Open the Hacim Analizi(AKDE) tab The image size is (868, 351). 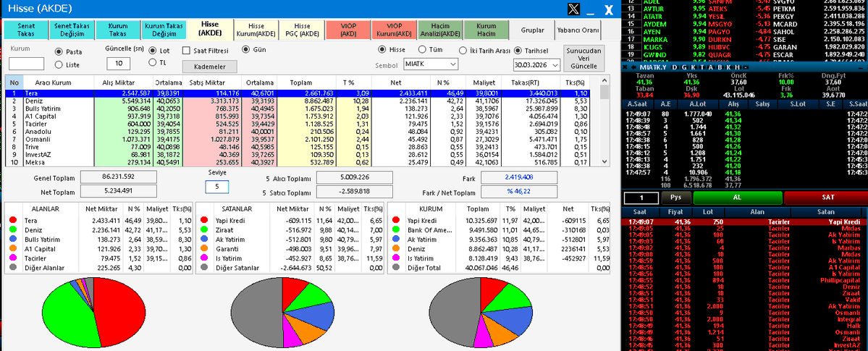pos(440,30)
